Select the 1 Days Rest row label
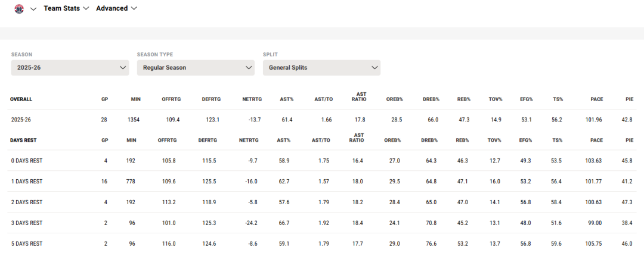This screenshot has height=253, width=644. click(x=27, y=182)
